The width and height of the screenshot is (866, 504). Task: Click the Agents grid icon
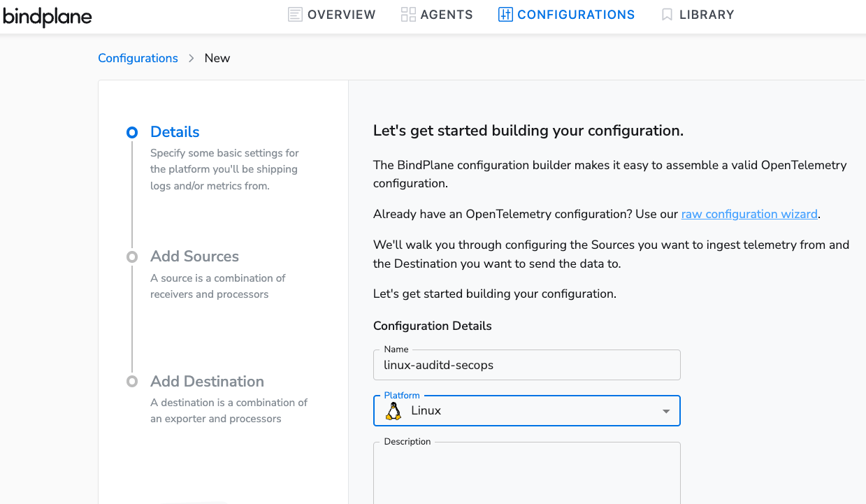(408, 15)
